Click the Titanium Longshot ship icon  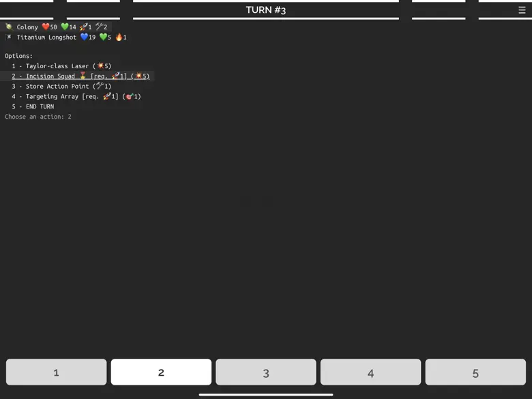click(9, 37)
